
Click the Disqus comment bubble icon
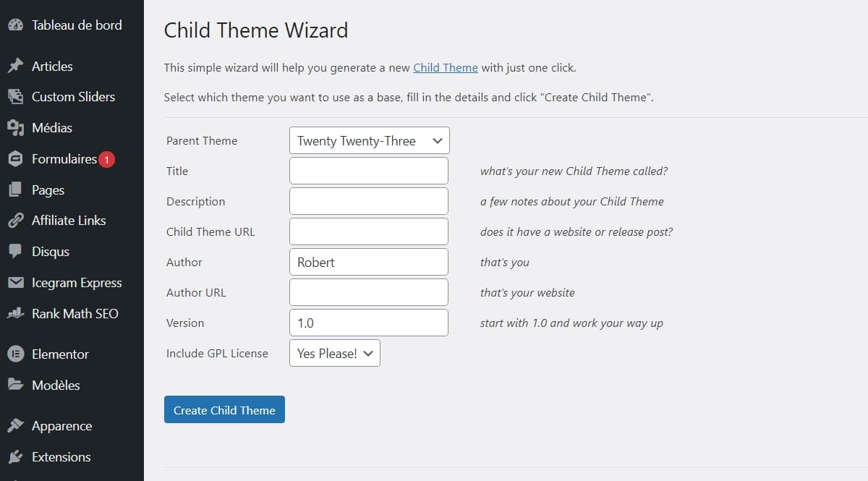click(x=15, y=252)
